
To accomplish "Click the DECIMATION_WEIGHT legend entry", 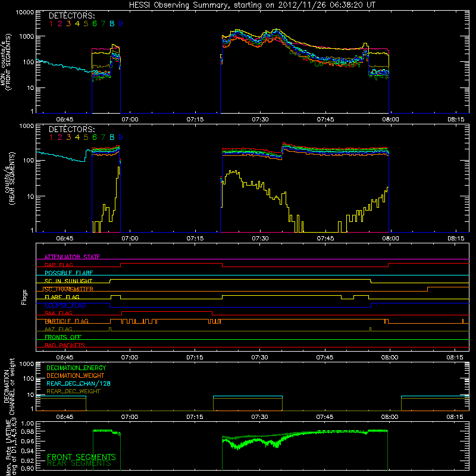I will pos(76,375).
